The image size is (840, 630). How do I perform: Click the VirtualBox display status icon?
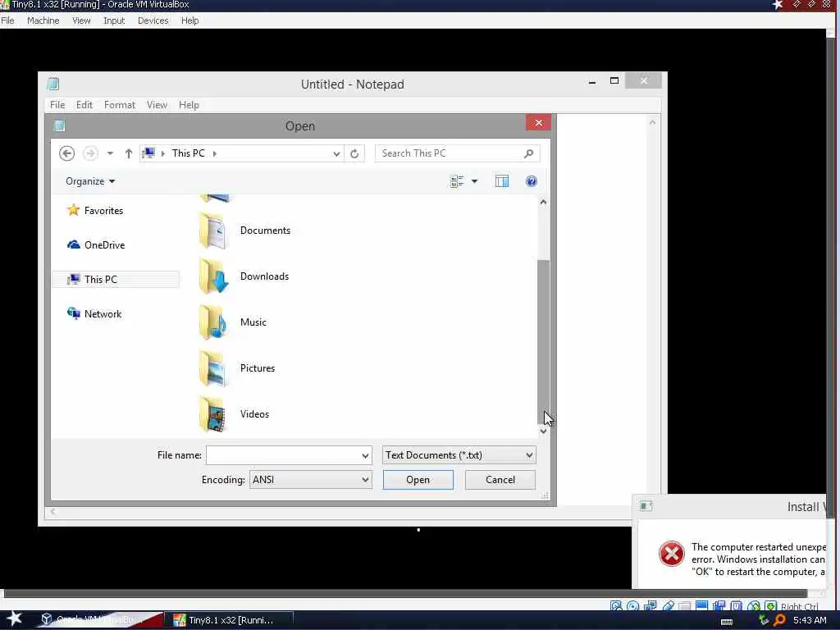[x=702, y=606]
